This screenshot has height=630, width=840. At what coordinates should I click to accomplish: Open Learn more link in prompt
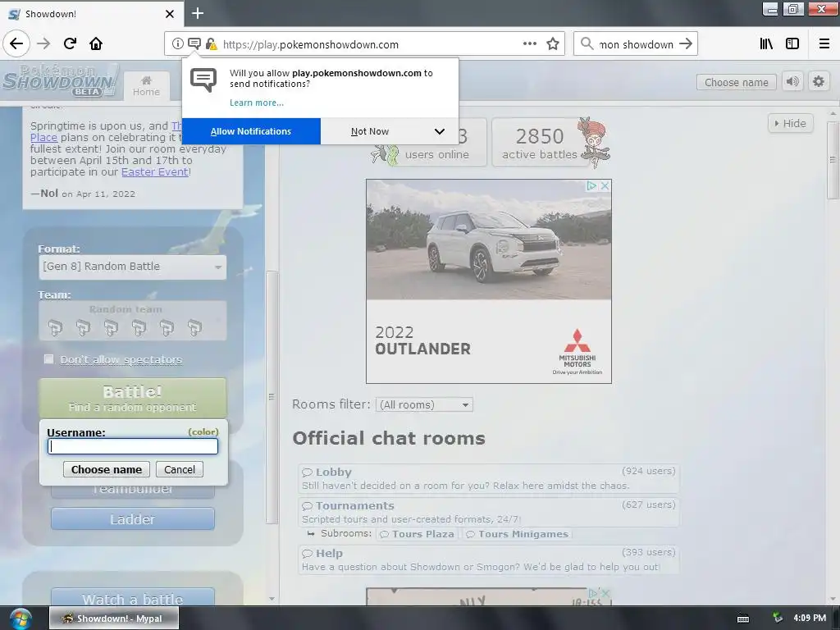click(x=257, y=103)
